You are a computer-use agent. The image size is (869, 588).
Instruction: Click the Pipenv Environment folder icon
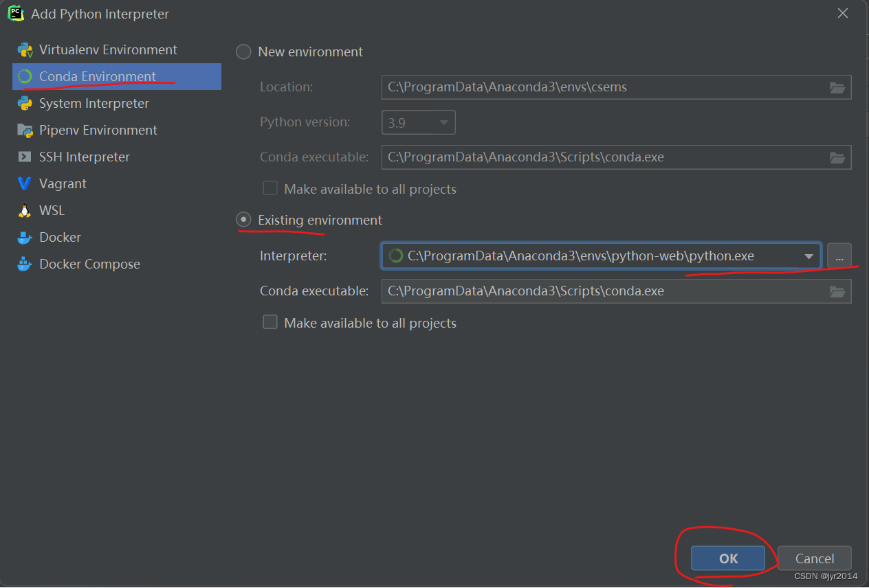(25, 131)
